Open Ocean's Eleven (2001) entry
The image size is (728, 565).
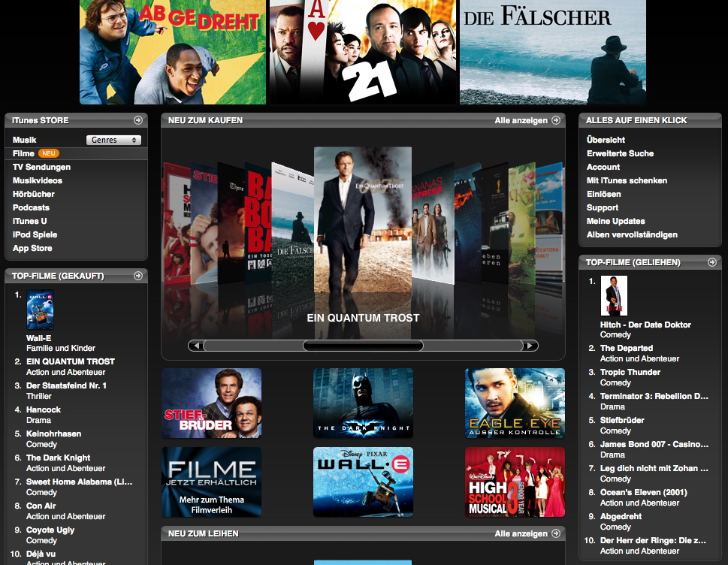coord(644,492)
